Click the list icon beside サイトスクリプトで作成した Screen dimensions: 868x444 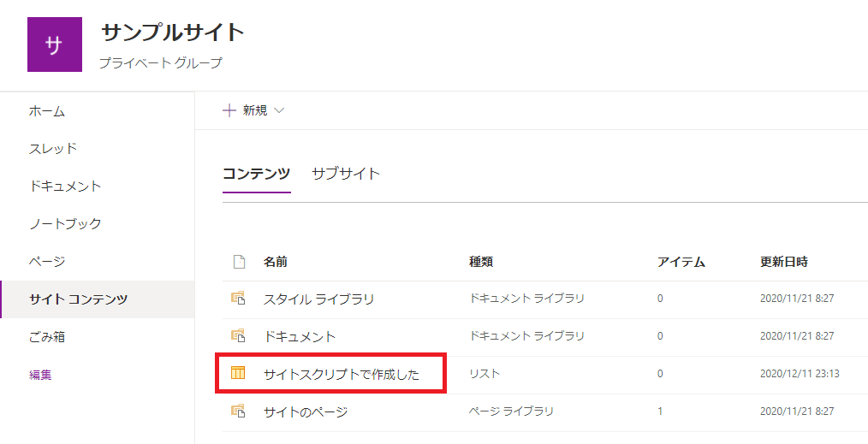238,374
